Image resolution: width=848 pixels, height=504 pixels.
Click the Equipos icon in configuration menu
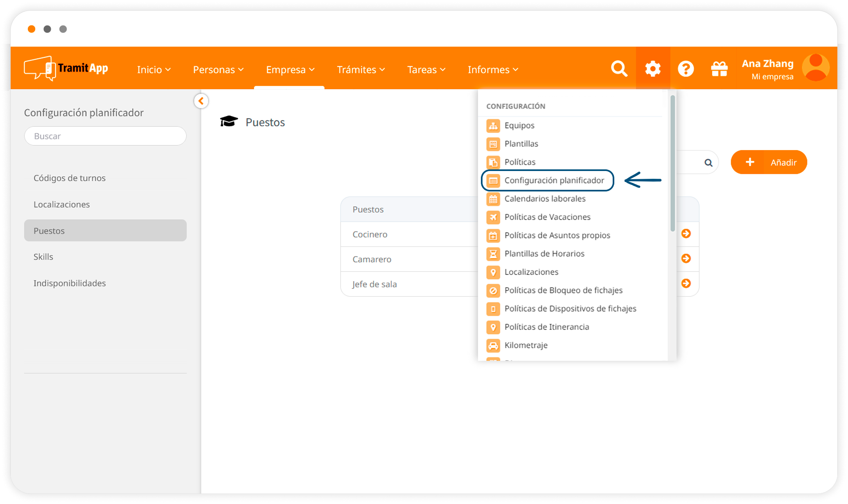493,126
